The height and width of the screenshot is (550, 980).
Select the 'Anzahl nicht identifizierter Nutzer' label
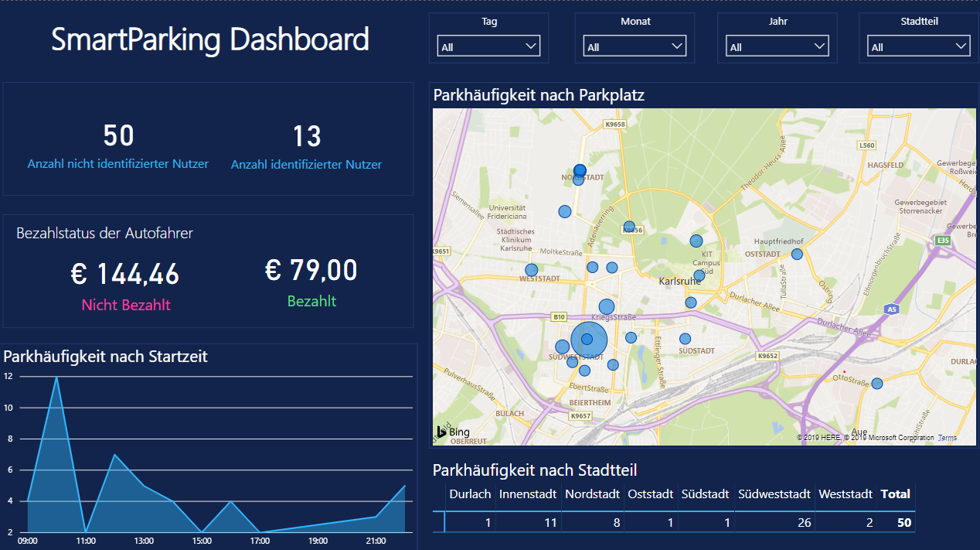(118, 164)
